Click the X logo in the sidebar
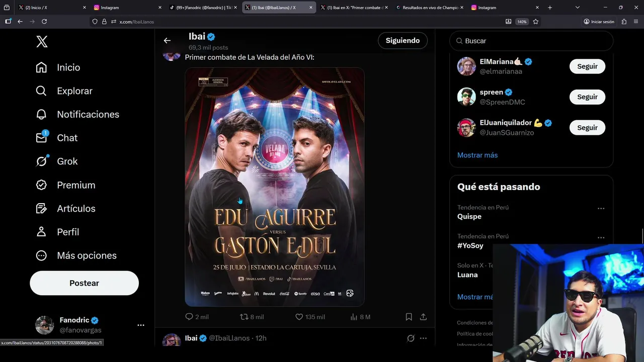 click(x=42, y=42)
